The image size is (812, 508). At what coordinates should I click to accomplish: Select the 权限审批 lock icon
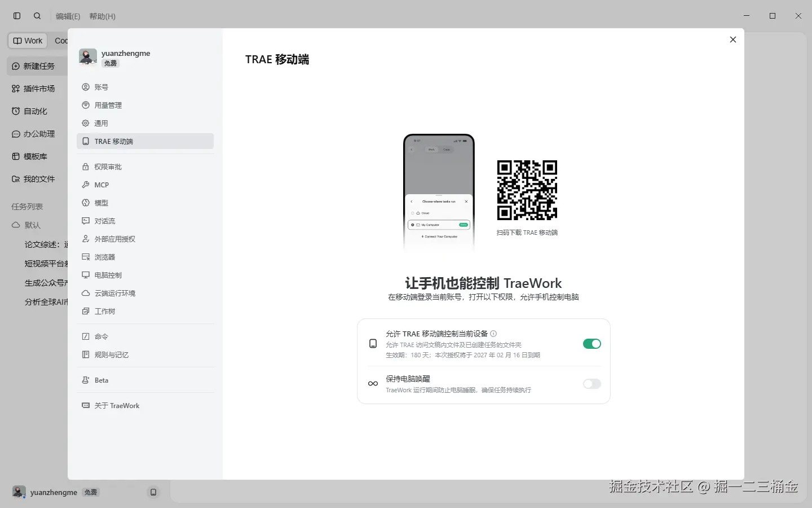86,167
